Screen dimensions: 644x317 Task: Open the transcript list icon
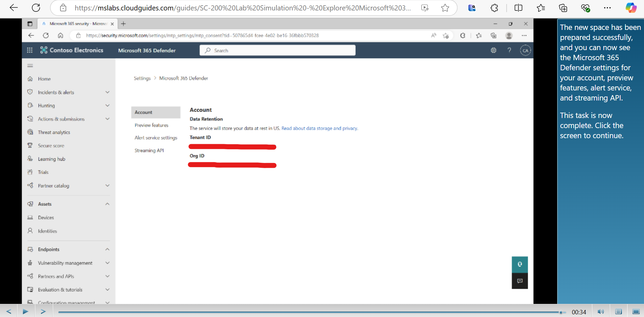(618, 312)
